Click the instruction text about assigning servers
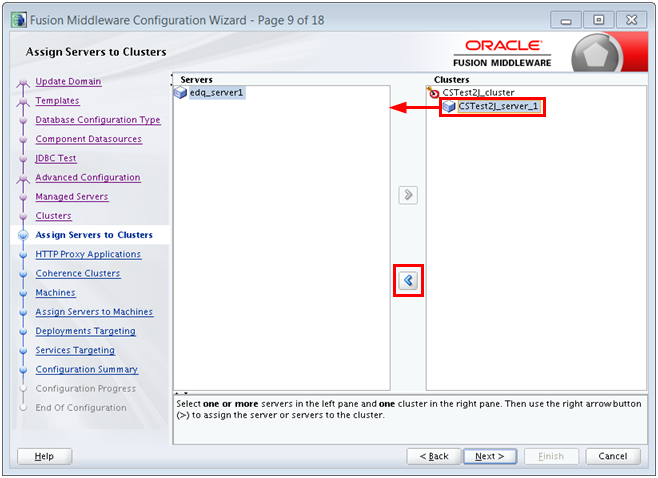The image size is (658, 478). 409,410
